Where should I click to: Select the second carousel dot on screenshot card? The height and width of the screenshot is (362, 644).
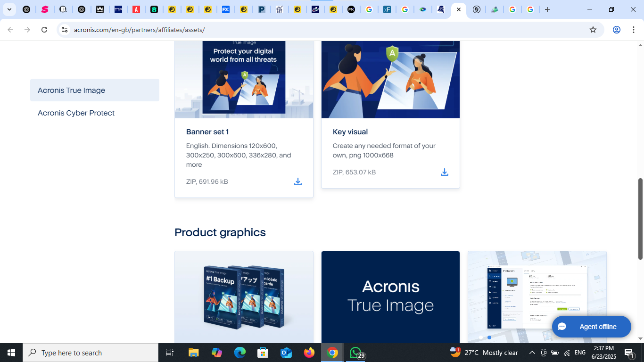click(489, 337)
